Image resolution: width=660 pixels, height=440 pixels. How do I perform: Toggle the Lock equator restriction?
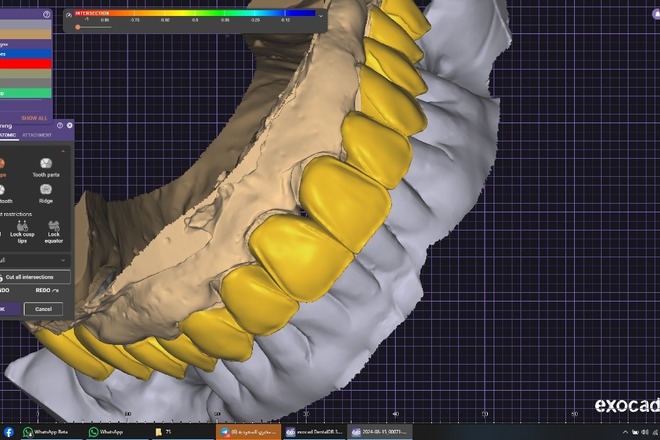[x=53, y=228]
